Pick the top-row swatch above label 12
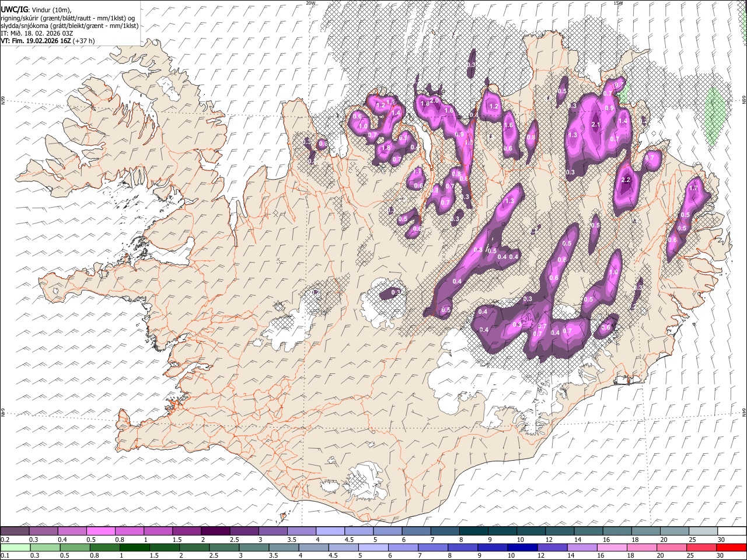This screenshot has width=747, height=560. click(559, 531)
